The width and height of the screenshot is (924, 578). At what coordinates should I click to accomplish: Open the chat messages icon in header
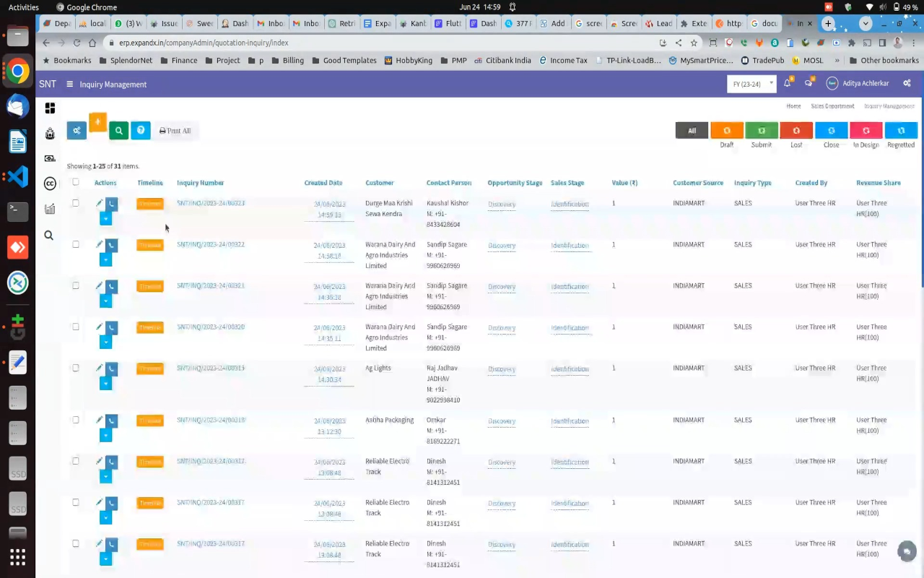click(808, 84)
